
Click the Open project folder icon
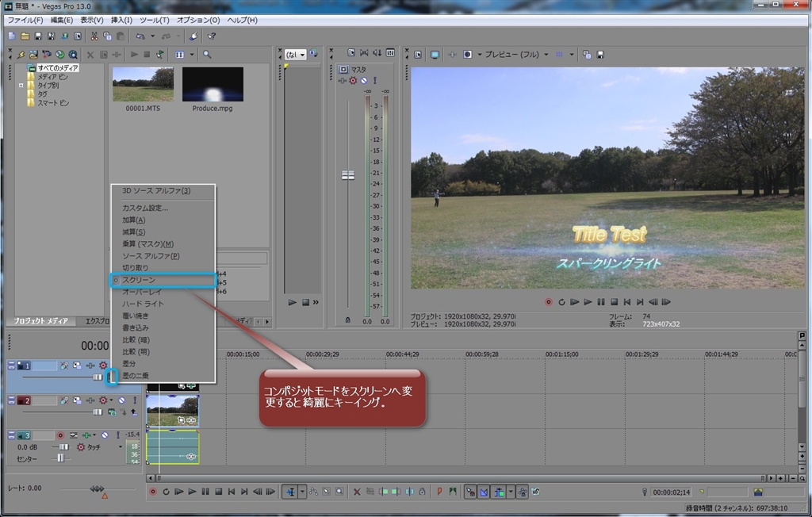pos(25,36)
